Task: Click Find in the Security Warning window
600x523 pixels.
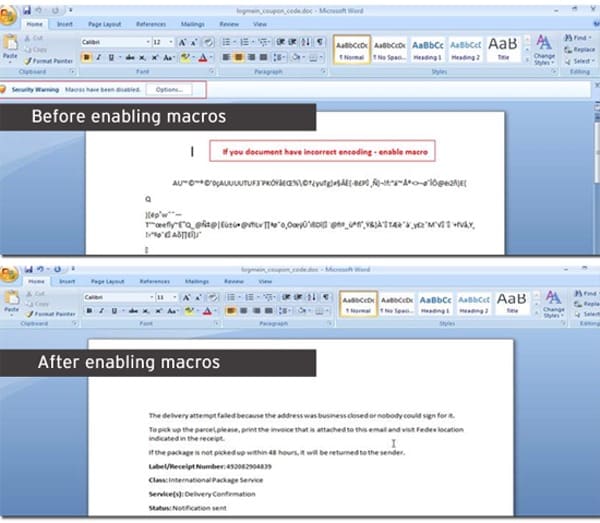Action: click(577, 37)
